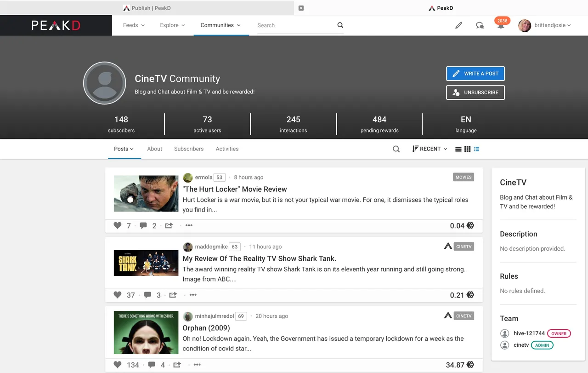Open team member hive-121744
Image resolution: width=588 pixels, height=373 pixels.
pyautogui.click(x=529, y=333)
